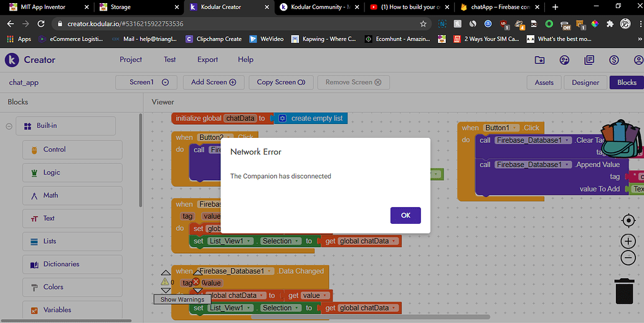Switch to the Blocks view

point(627,82)
